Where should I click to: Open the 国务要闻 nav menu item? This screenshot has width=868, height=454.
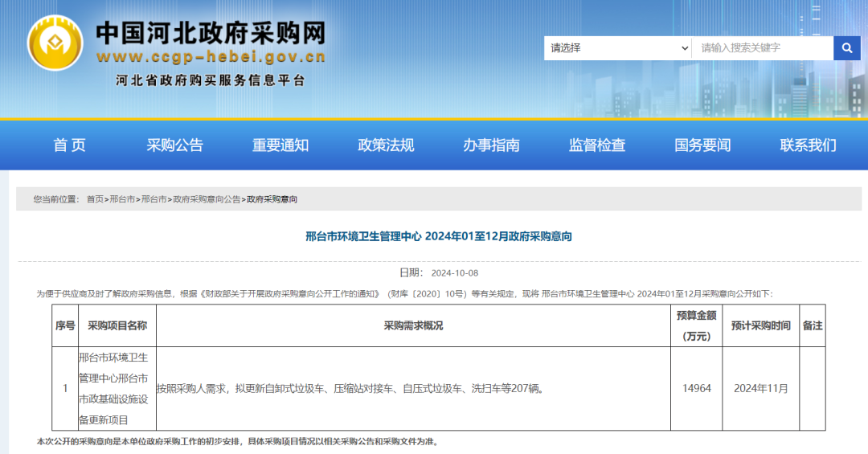[x=702, y=145]
